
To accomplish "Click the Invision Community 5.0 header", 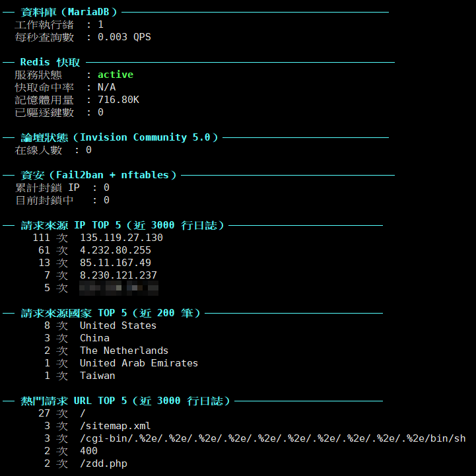I will 119,137.
